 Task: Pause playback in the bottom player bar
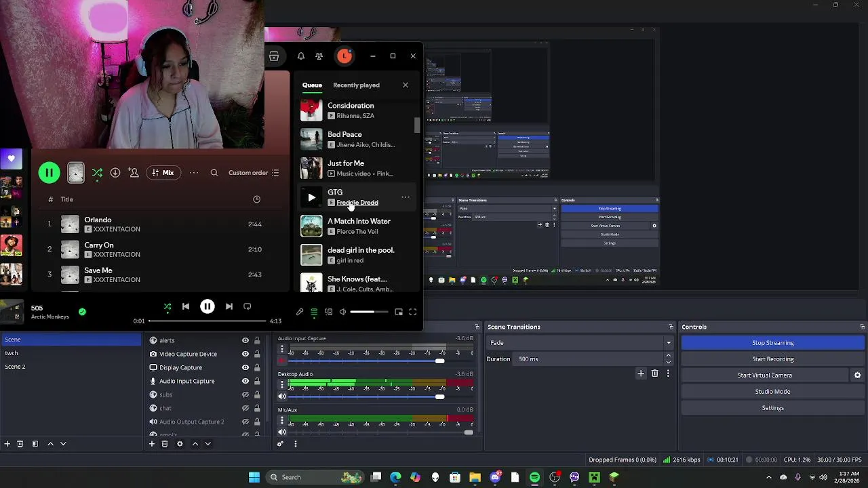tap(208, 307)
